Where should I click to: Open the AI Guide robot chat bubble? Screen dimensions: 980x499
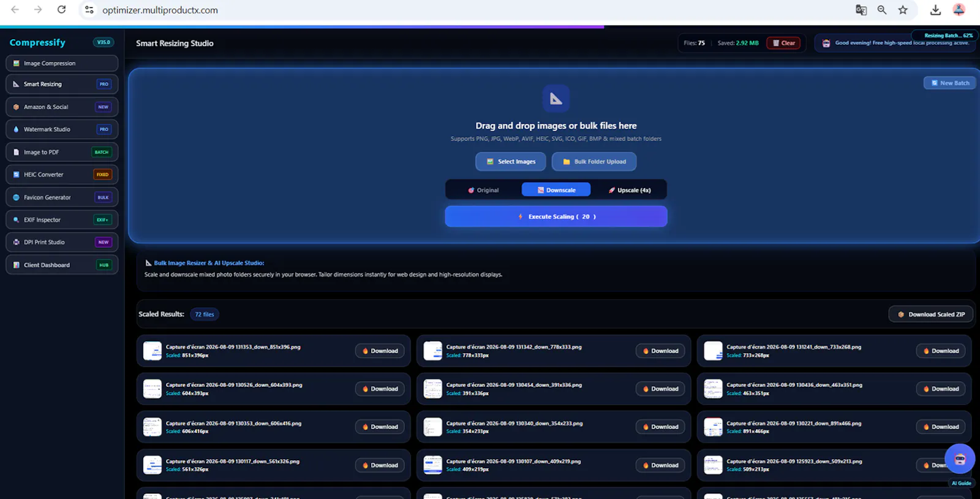960,459
